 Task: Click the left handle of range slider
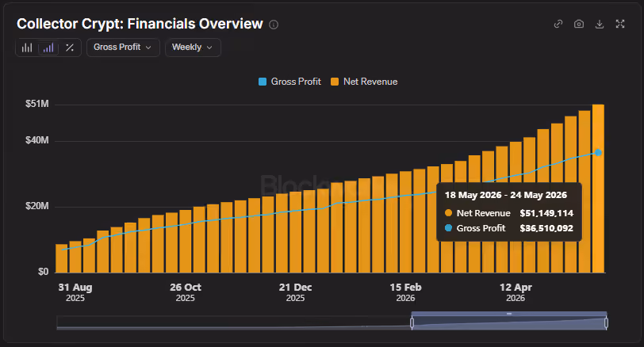click(x=412, y=322)
